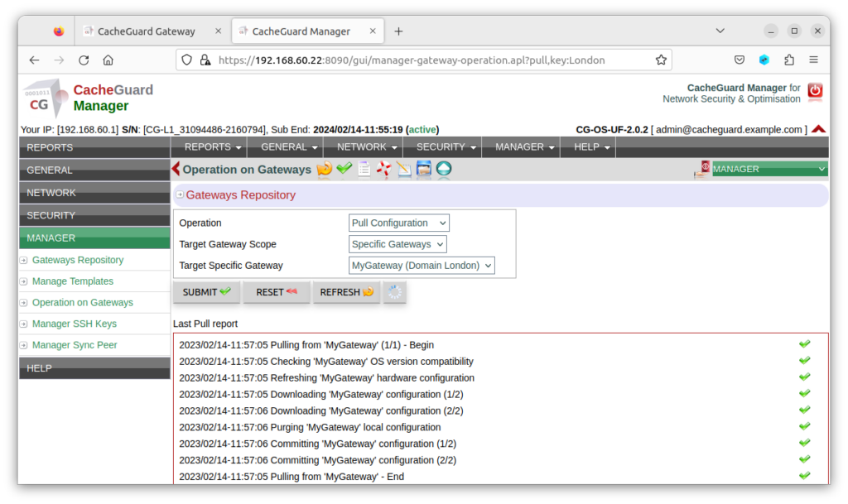Click the SUBMIT button
This screenshot has height=504, width=848.
206,292
